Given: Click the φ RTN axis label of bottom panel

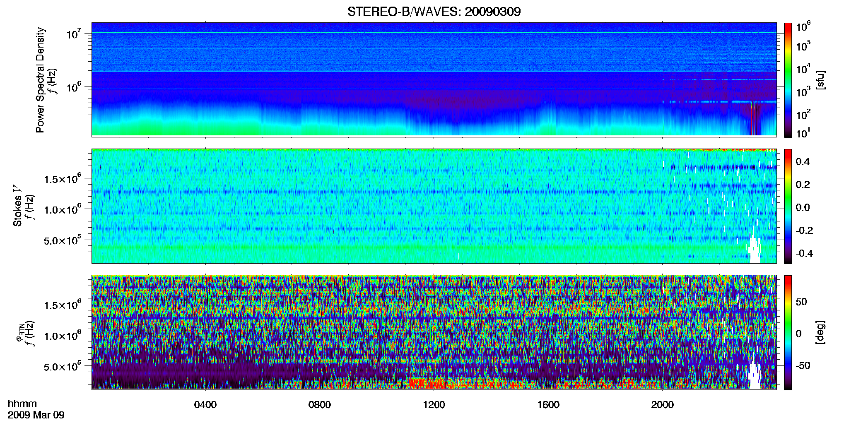Looking at the screenshot, I should 19,332.
